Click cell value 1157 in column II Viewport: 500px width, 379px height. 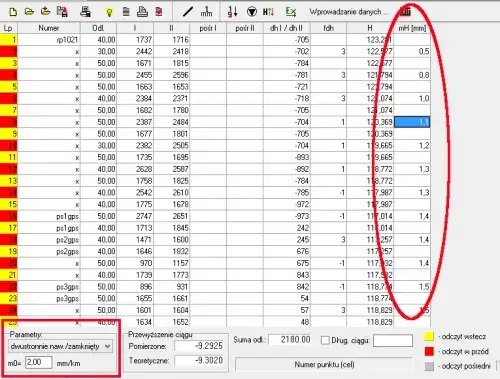[x=172, y=263]
